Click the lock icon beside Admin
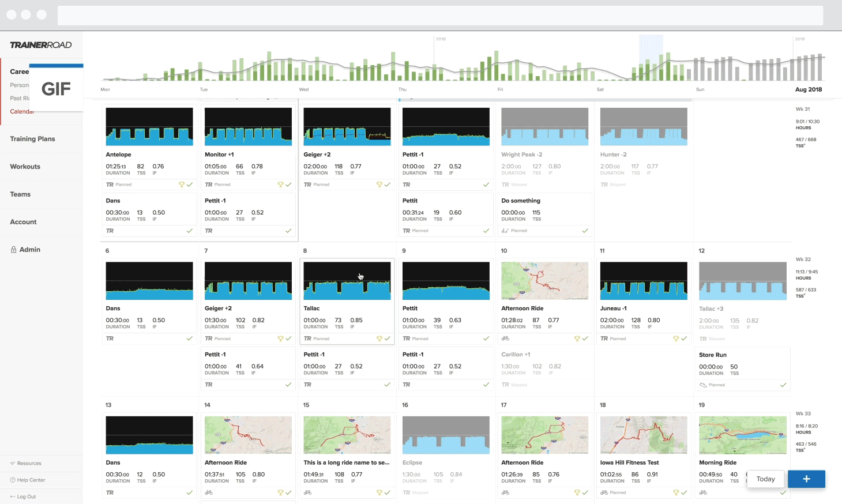The image size is (842, 504). pos(13,250)
